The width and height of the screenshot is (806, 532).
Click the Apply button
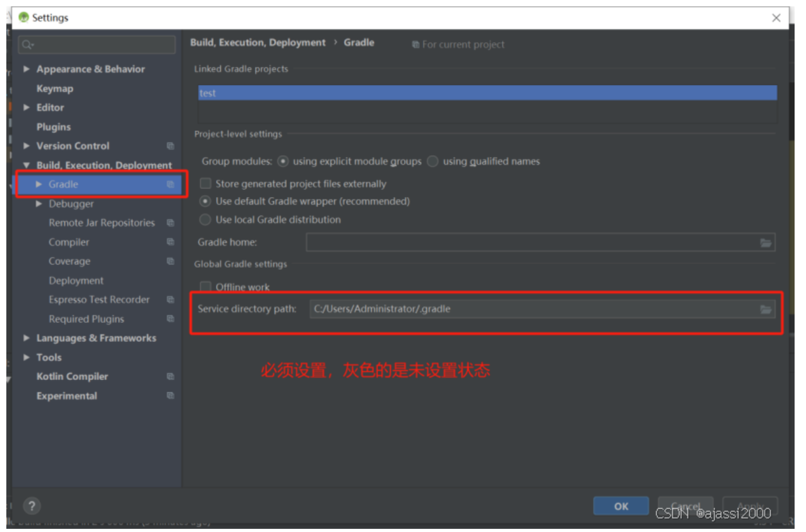coord(750,506)
